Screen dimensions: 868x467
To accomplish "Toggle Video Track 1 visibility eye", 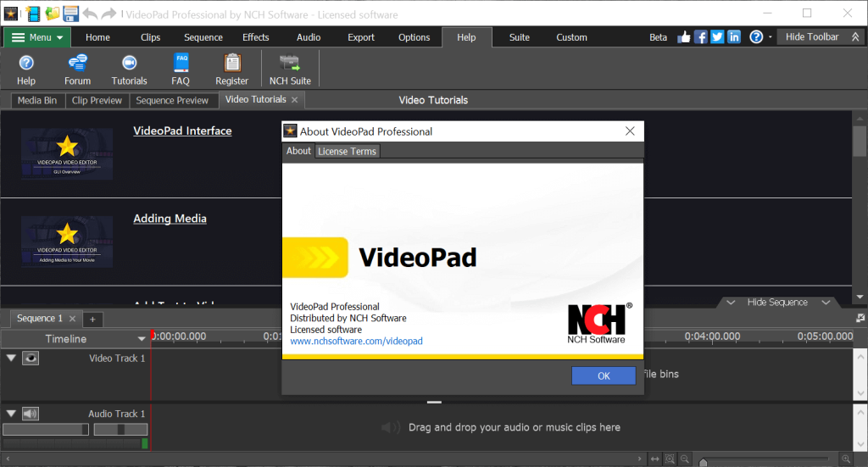I will tap(31, 358).
